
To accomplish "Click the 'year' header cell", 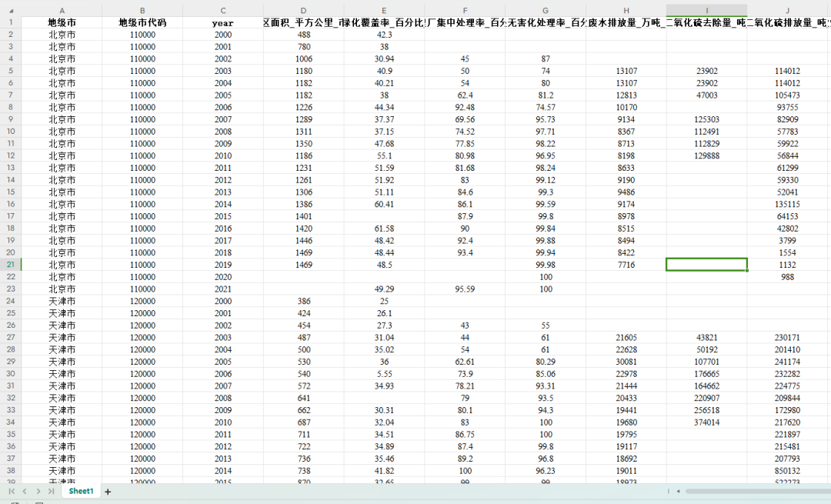I will point(222,23).
